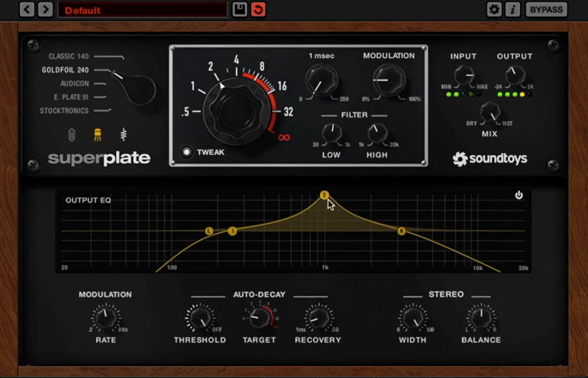
Task: Go to the next preset arrow
Action: (46, 9)
